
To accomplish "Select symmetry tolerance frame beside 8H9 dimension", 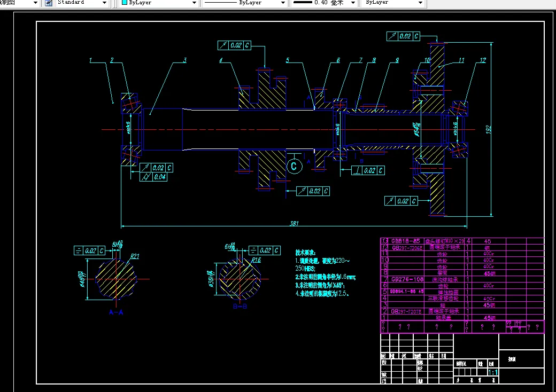I will click(89, 250).
